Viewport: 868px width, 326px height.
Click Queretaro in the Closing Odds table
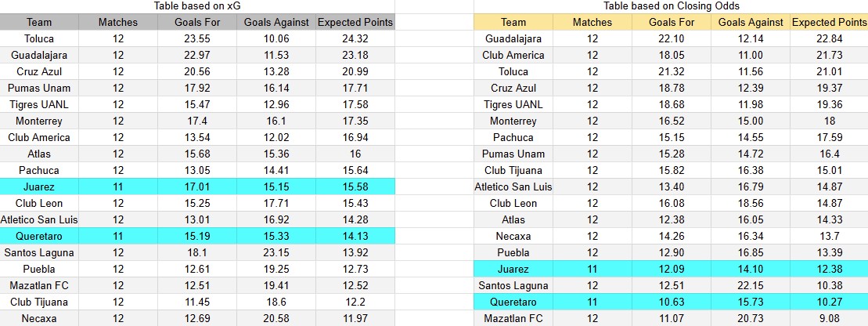point(513,302)
